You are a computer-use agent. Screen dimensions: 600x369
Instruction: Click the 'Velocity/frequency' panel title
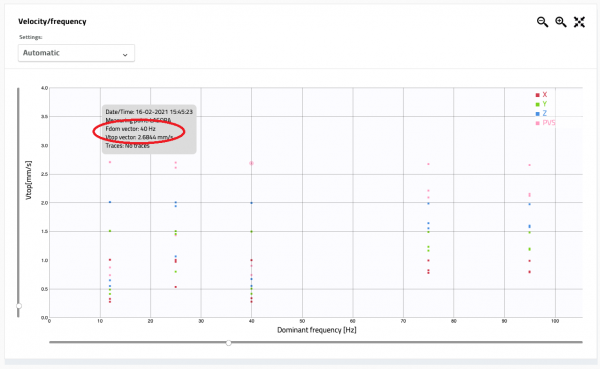tap(52, 21)
